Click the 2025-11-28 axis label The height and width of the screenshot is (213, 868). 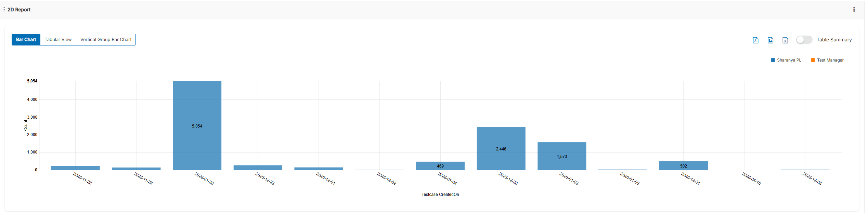pyautogui.click(x=143, y=178)
